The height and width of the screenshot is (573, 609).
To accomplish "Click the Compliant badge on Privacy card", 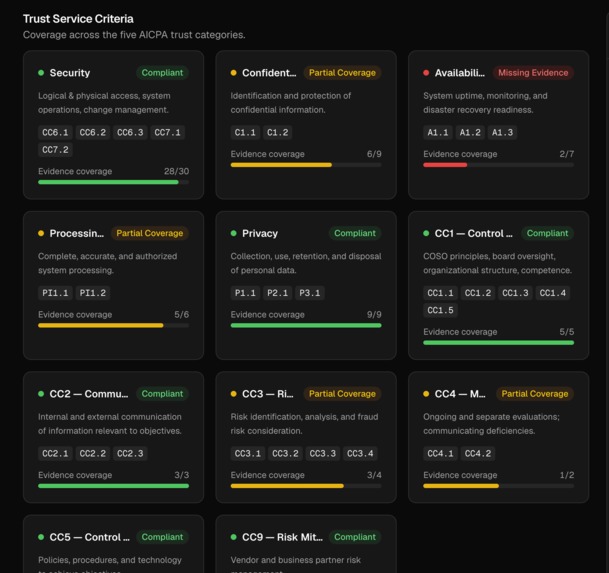I will point(355,233).
